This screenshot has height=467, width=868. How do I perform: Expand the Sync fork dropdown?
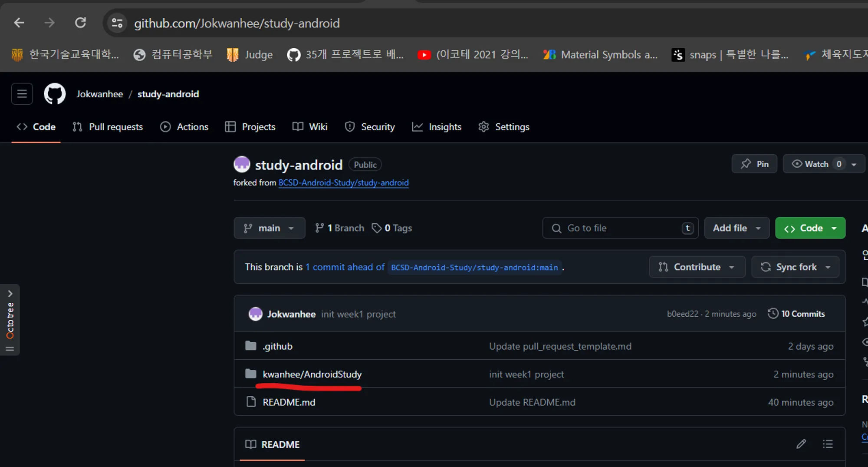click(x=795, y=267)
